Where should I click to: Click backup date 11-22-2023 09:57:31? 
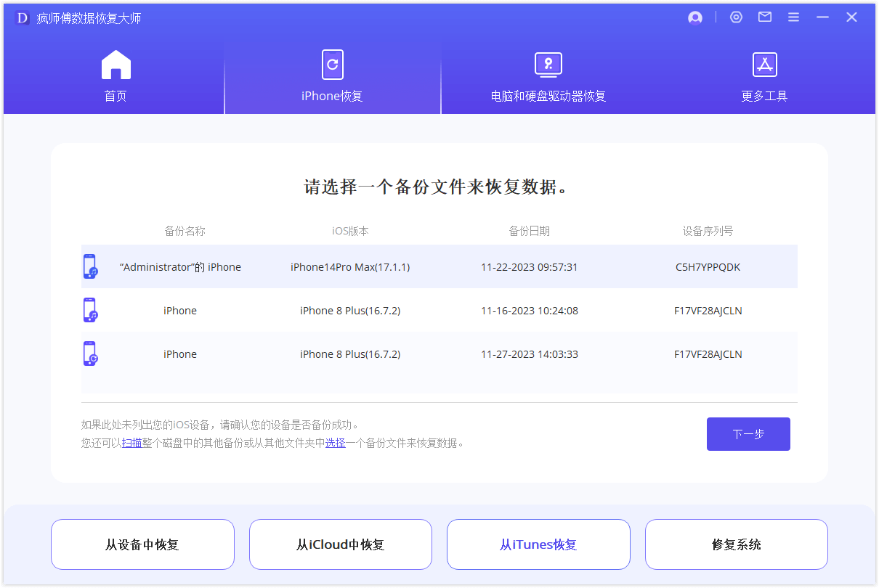click(x=530, y=267)
